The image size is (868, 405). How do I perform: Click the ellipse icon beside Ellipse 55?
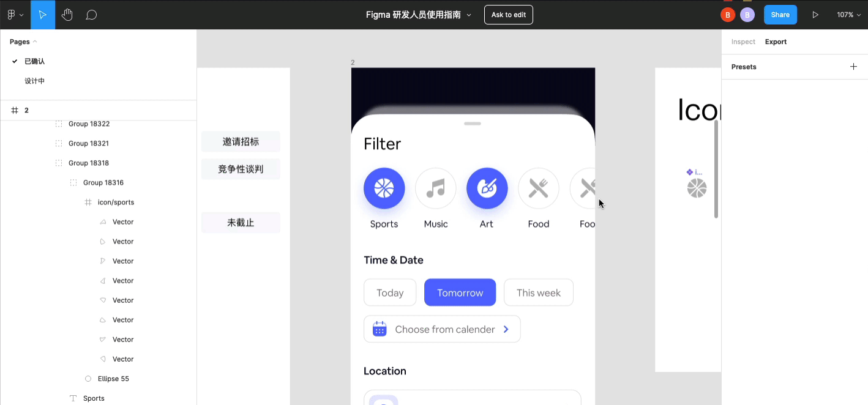88,379
